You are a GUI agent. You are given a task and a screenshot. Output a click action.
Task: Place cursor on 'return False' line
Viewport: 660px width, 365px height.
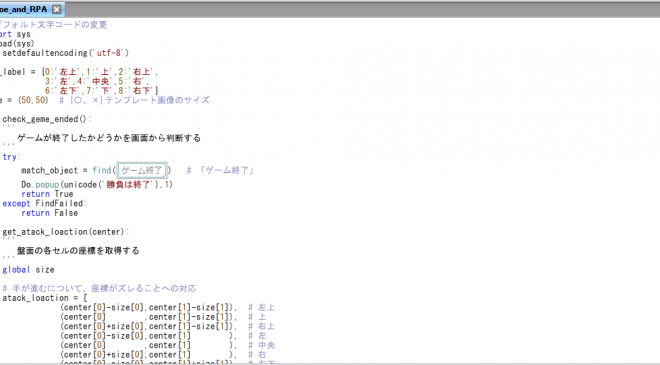[50, 213]
